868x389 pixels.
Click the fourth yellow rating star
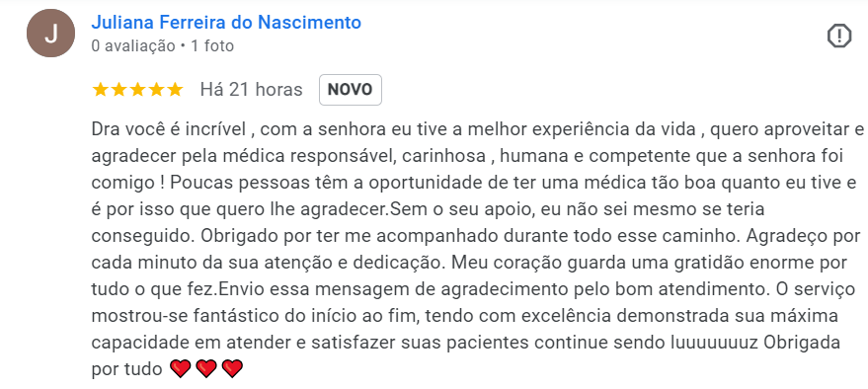click(156, 90)
